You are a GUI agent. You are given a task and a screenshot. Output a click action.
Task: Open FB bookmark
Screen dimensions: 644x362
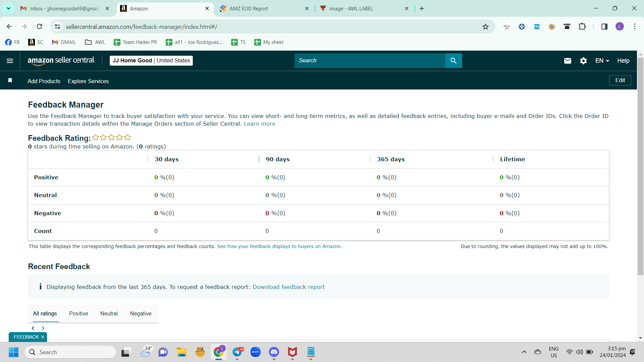(x=12, y=42)
